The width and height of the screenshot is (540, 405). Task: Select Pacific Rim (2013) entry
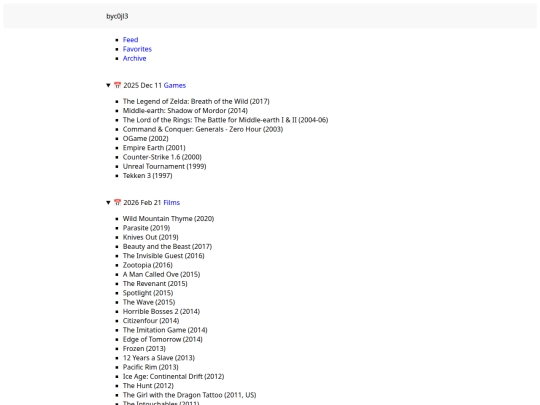tap(150, 367)
